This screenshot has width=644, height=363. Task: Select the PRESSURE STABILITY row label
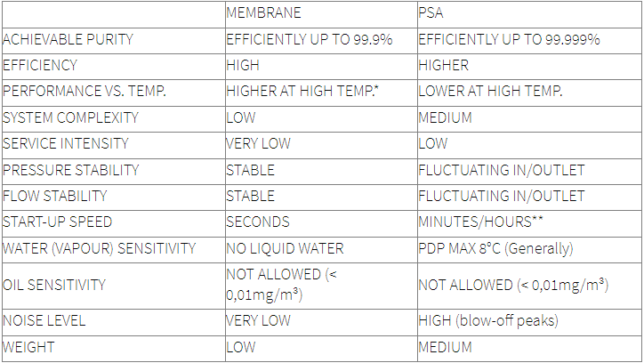pyautogui.click(x=70, y=170)
